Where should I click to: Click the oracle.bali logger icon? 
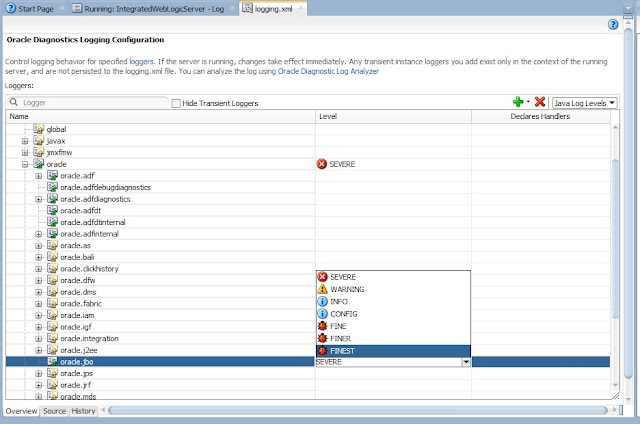[x=52, y=257]
